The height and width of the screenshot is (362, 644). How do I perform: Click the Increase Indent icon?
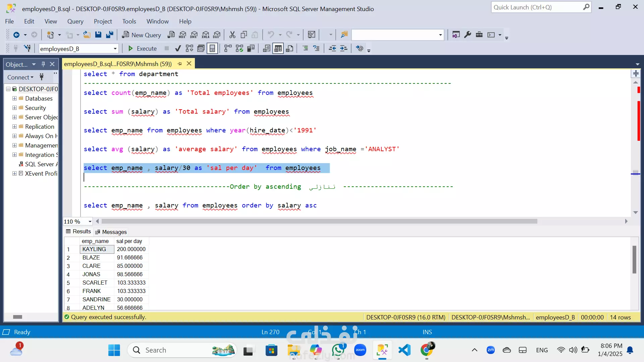coord(343,49)
